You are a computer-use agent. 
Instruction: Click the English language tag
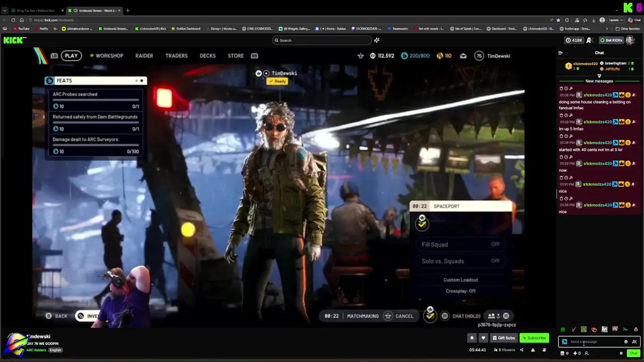[x=55, y=350]
